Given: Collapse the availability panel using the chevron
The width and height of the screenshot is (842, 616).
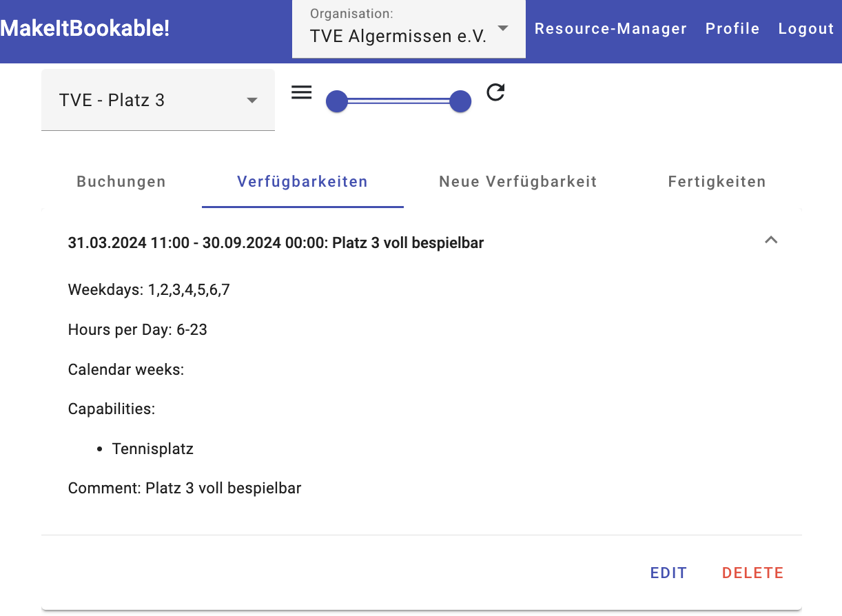Looking at the screenshot, I should pos(771,240).
